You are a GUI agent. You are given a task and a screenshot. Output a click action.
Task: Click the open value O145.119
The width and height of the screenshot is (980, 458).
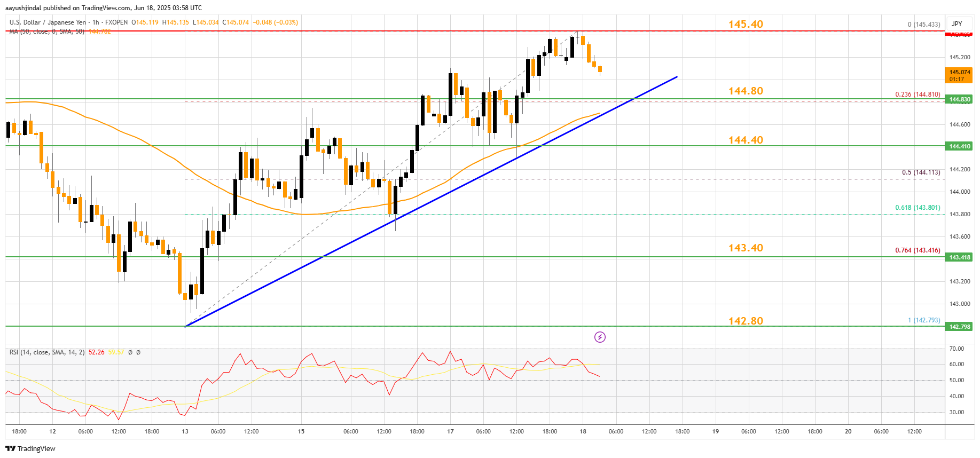click(x=145, y=22)
